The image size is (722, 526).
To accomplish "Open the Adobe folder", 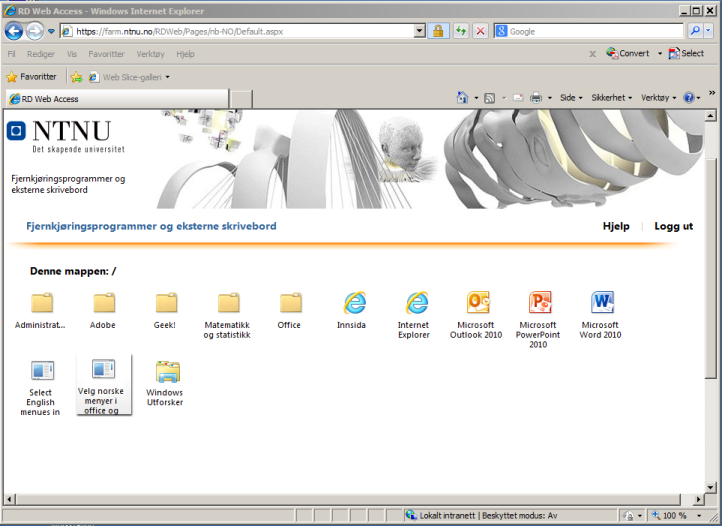I will tap(104, 310).
